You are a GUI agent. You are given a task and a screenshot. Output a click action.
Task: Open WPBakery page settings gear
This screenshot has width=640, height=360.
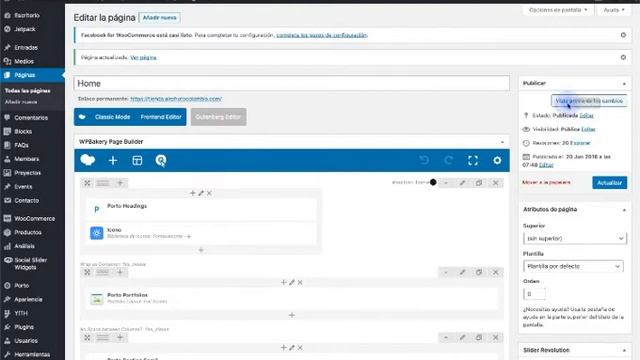(497, 160)
